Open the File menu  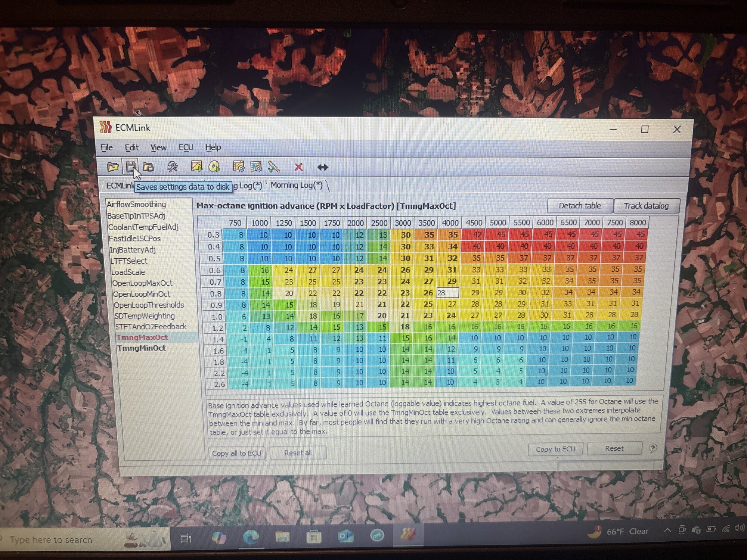(x=106, y=147)
